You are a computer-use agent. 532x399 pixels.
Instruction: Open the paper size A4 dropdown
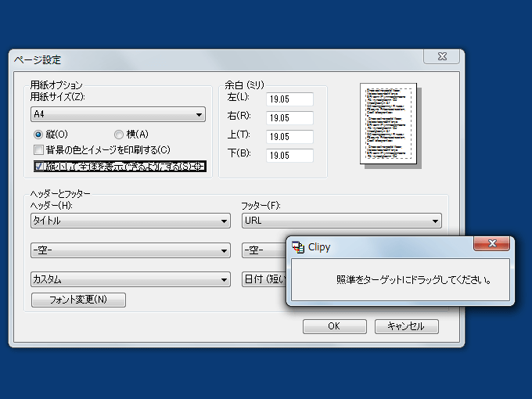pos(117,114)
